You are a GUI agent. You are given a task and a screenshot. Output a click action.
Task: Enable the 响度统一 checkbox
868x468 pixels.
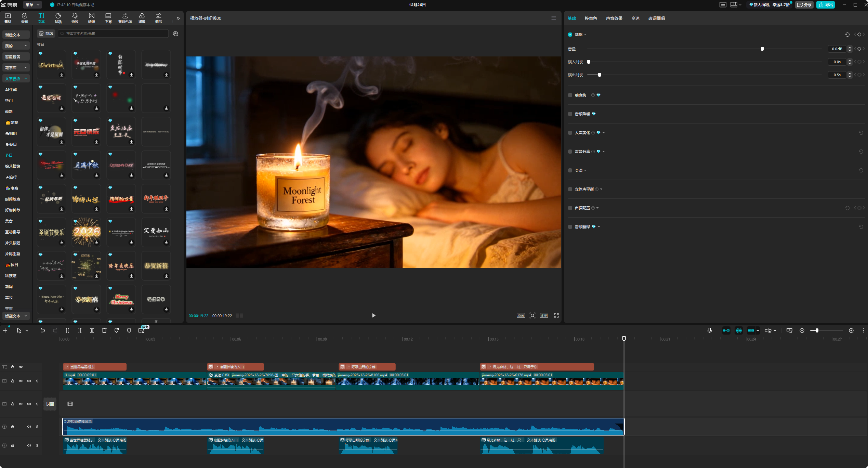(x=570, y=95)
